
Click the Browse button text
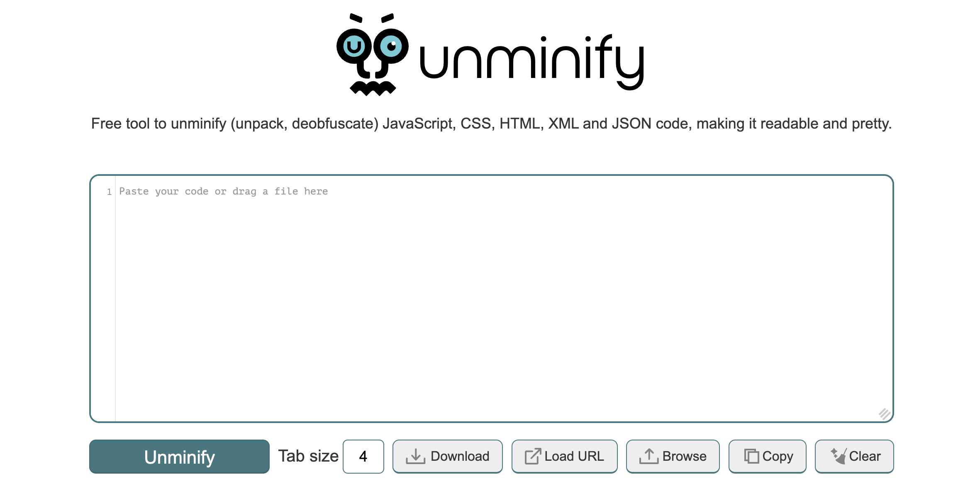(x=684, y=456)
